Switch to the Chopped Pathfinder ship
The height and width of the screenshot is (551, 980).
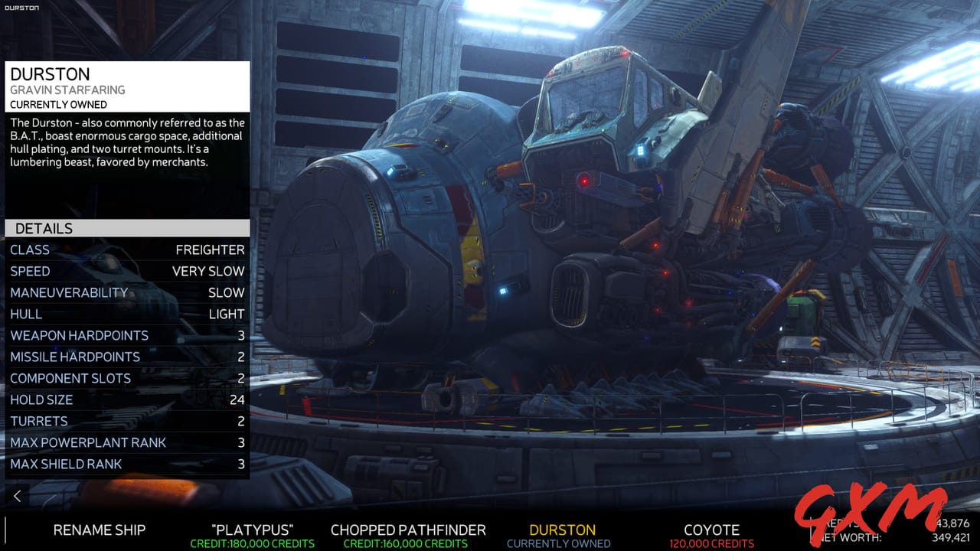407,530
